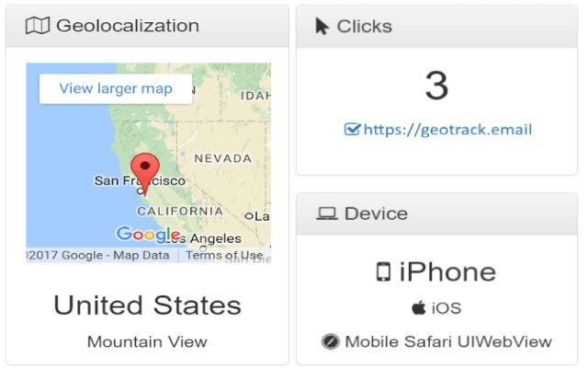Click the Mountain View city label
588x368 pixels.
click(147, 341)
